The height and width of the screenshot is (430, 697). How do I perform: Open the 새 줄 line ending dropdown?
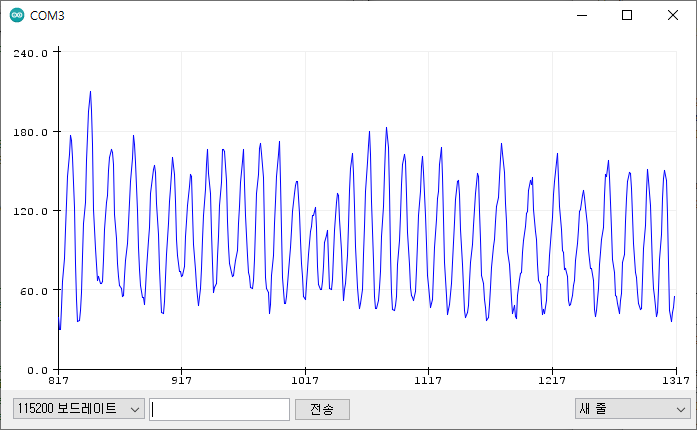pyautogui.click(x=633, y=409)
